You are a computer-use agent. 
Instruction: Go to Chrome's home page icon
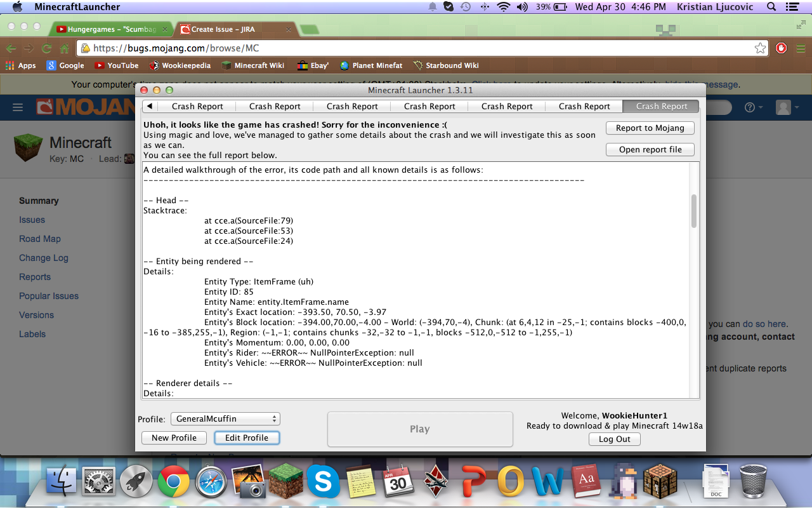(x=64, y=48)
